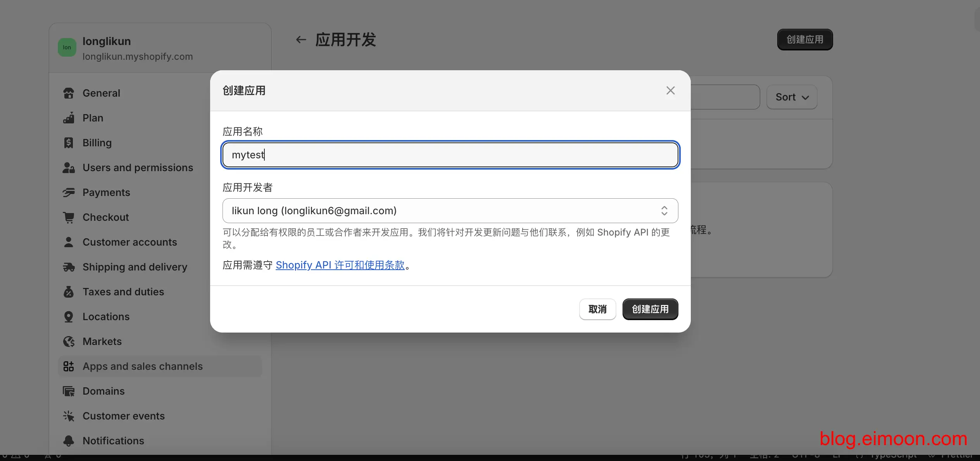Open the Shopify API 许可和使用条款 link

(x=340, y=265)
